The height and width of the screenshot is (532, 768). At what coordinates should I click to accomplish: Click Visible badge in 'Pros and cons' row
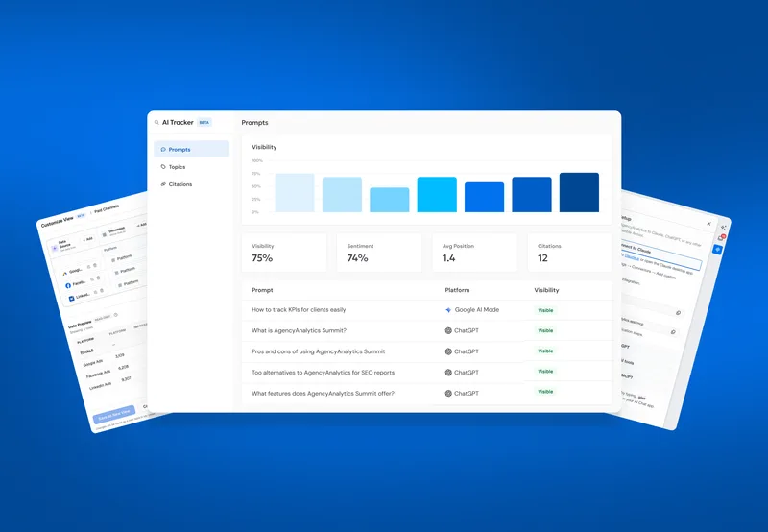click(x=545, y=351)
